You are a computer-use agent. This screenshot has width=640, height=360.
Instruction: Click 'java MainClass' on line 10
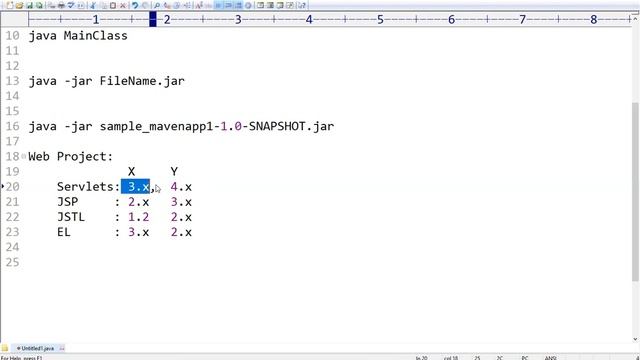click(x=78, y=36)
